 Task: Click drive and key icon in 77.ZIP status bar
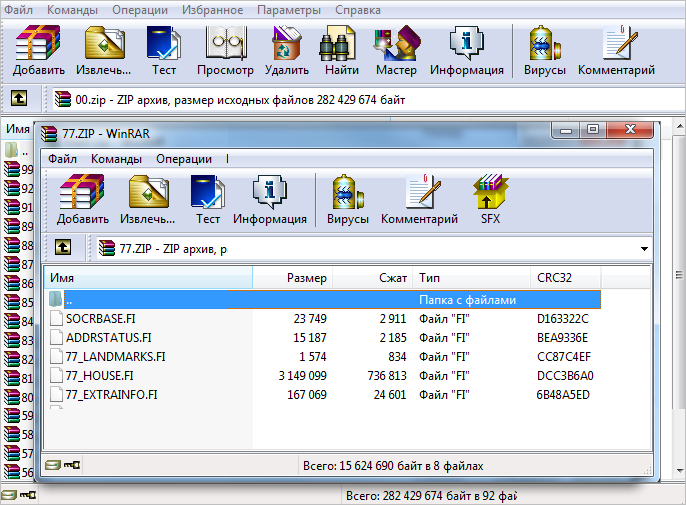tap(63, 465)
